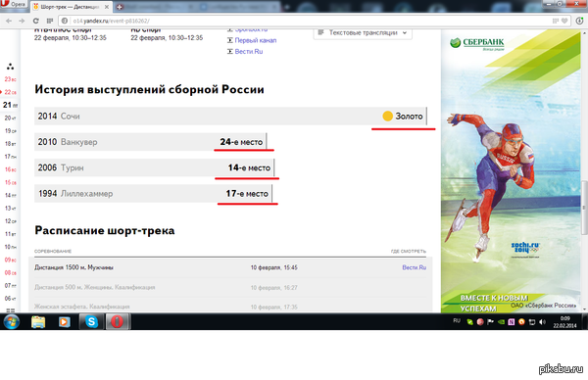Open the Вести Ru broadcast link
Image resolution: width=588 pixels, height=380 pixels.
click(x=249, y=52)
